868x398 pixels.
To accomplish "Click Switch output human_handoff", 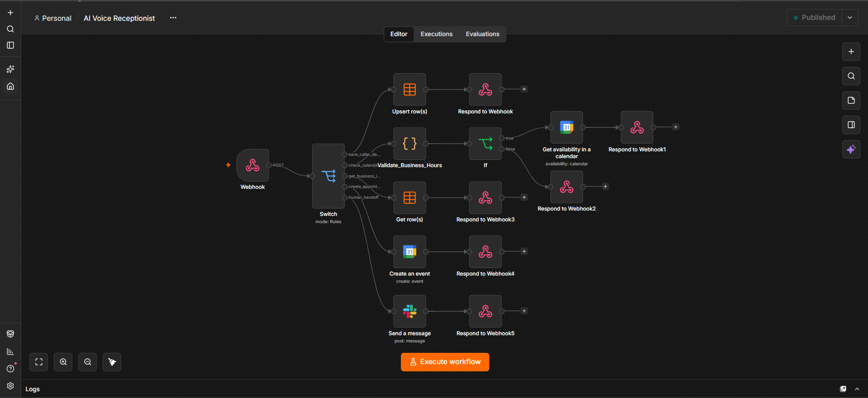I will [345, 197].
